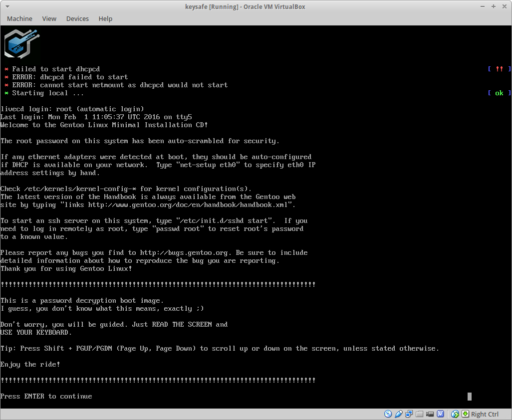Open the window menu arrow in title bar
The image size is (512, 420).
pyautogui.click(x=7, y=6)
